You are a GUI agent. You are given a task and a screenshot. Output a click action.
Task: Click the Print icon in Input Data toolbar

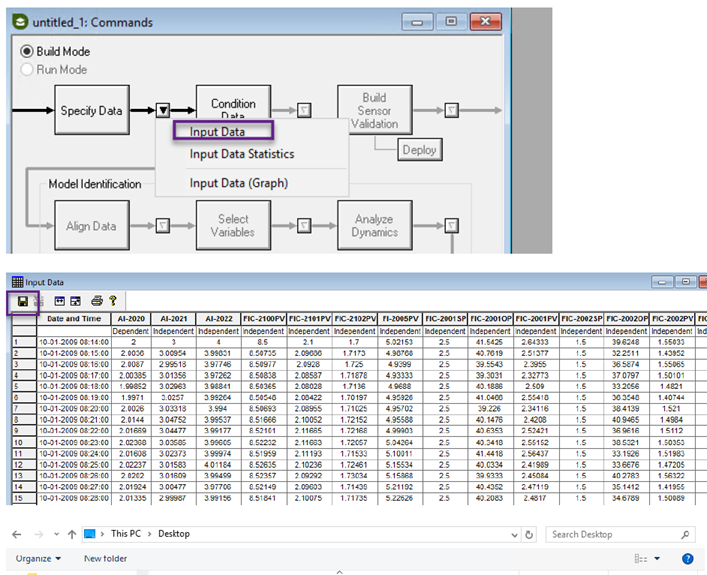(96, 300)
